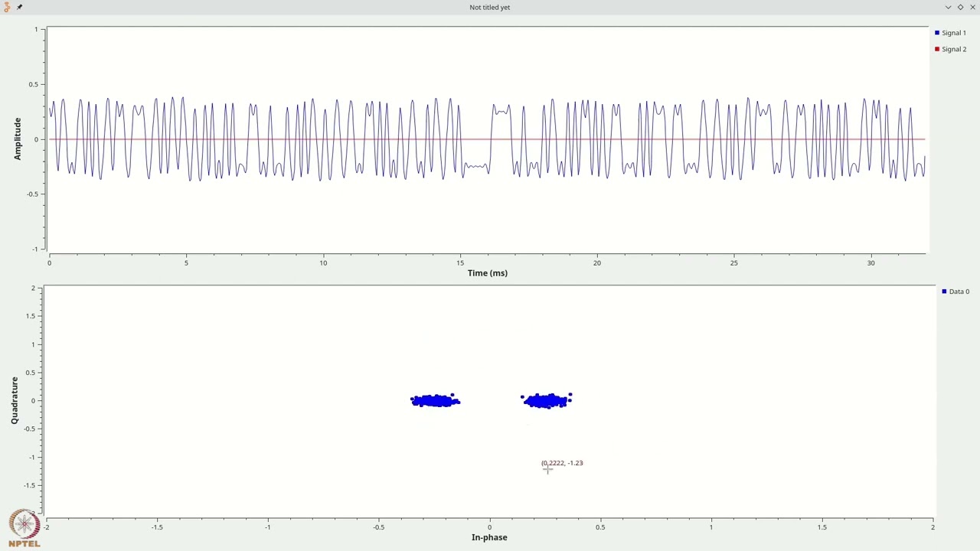
Task: Minimize the Not titled yet window
Action: [948, 7]
